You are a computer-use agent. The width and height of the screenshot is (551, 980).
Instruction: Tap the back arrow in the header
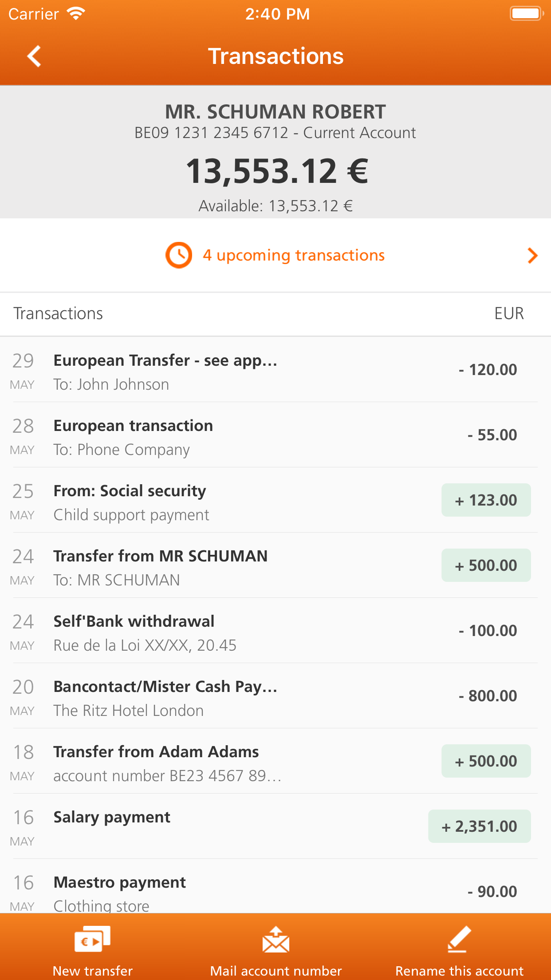pyautogui.click(x=34, y=55)
